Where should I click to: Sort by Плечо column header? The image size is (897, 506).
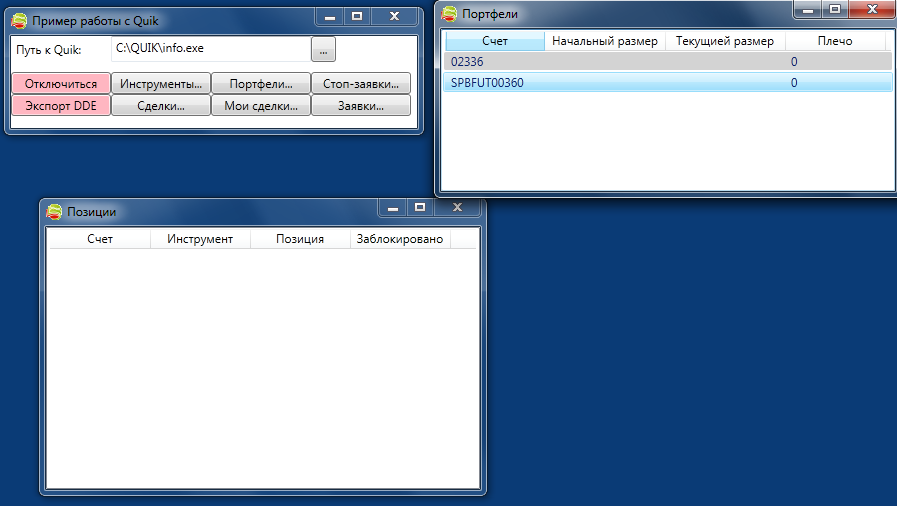(x=835, y=41)
